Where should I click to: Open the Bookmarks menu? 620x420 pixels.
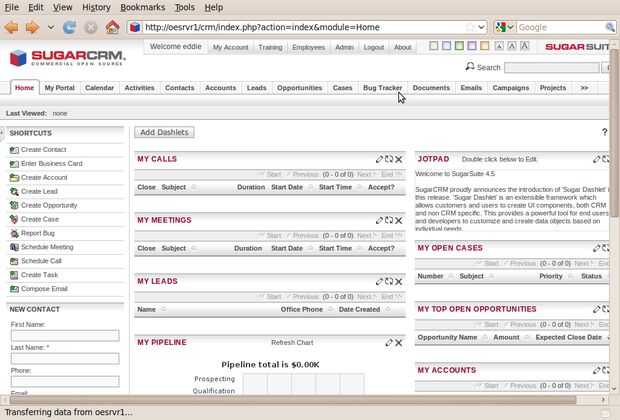coord(143,8)
